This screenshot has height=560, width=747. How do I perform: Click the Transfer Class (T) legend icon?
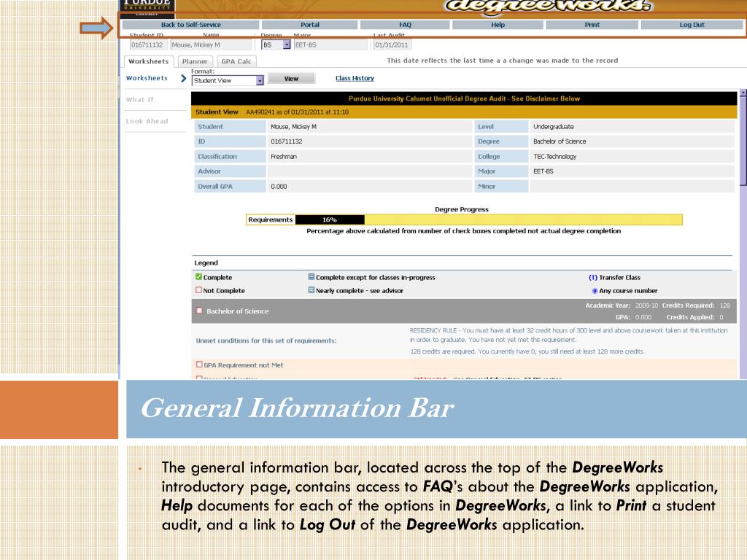[592, 277]
